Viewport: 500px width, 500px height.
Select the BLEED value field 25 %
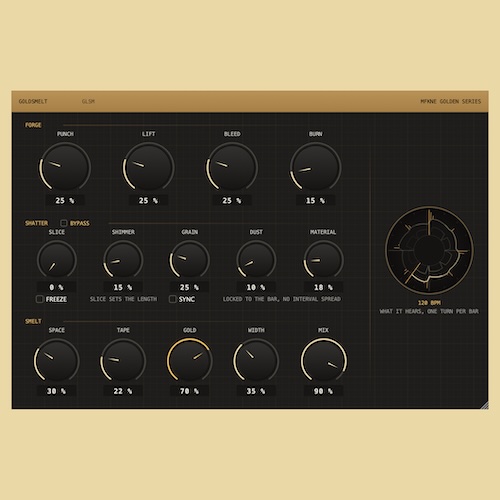click(232, 200)
